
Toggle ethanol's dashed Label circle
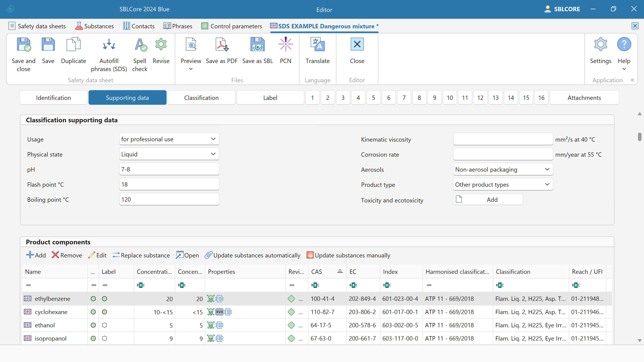pyautogui.click(x=104, y=325)
